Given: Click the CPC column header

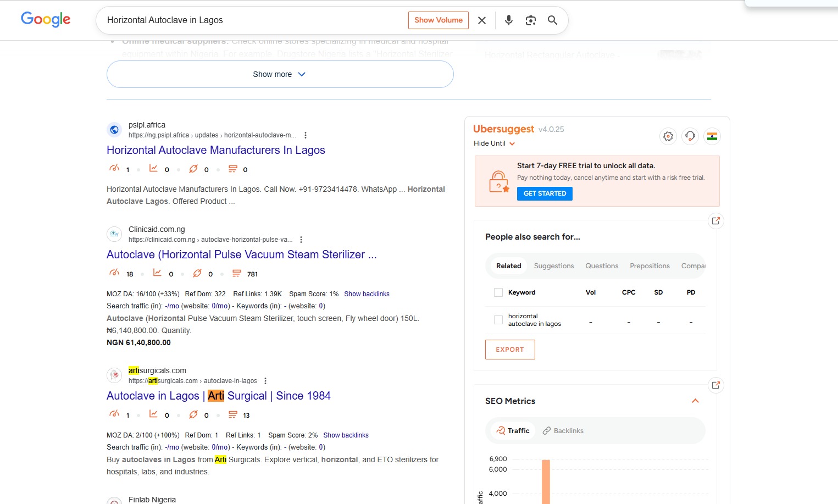Looking at the screenshot, I should (629, 292).
